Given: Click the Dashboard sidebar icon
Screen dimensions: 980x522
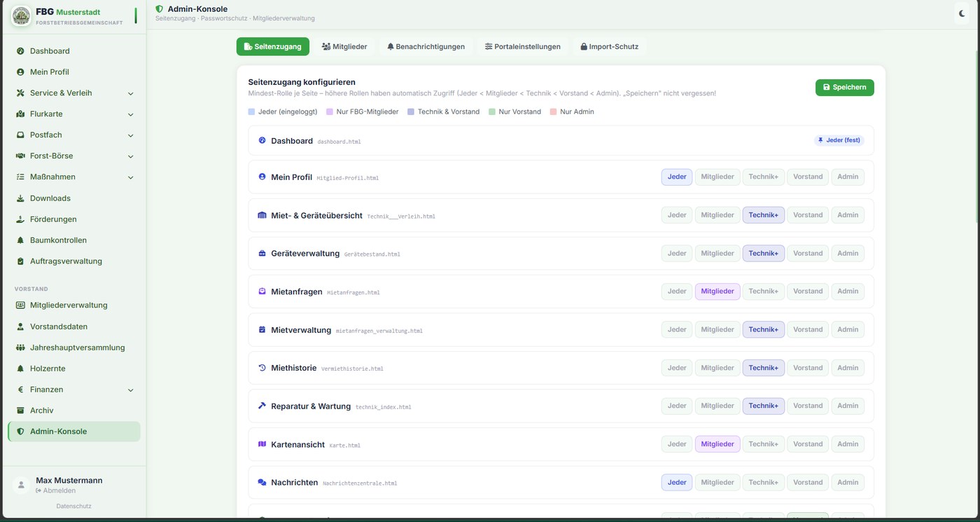Looking at the screenshot, I should tap(20, 51).
